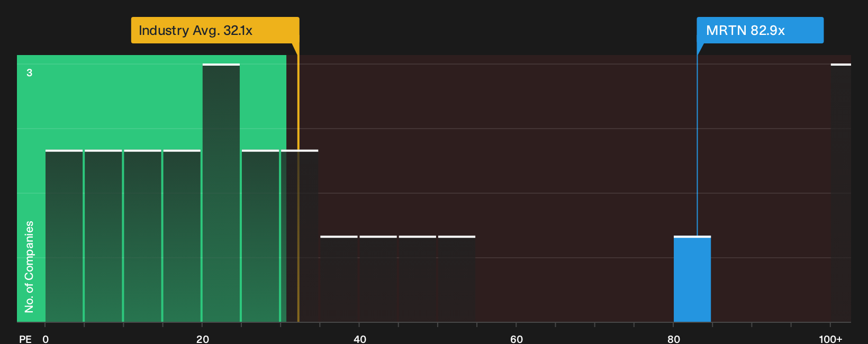The height and width of the screenshot is (344, 868).
Task: Select the bar for PE 10 to 15
Action: click(142, 236)
